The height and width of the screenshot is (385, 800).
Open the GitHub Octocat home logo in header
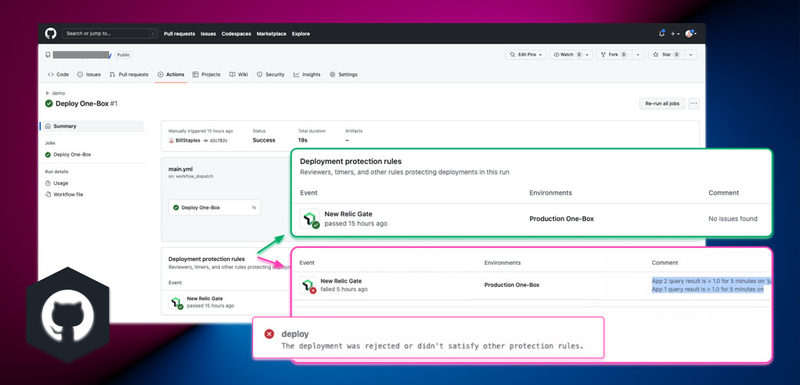pos(51,34)
